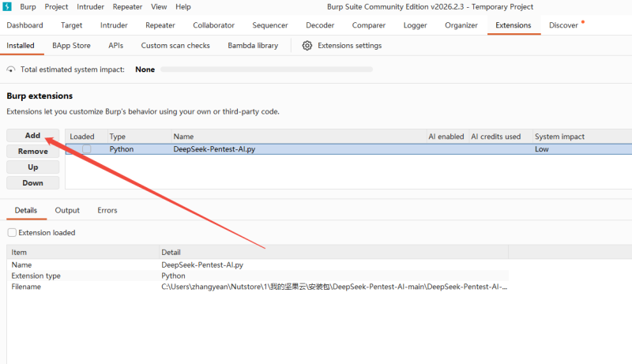Toggle Loaded checkbox for DeepSeek-Pentest-AI.py row
Viewport: 632px width, 364px height.
tap(87, 148)
